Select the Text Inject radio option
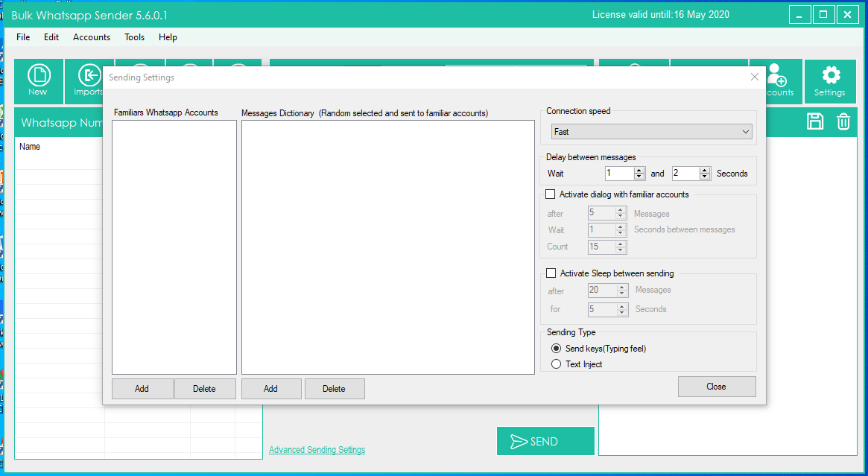Screen dimensions: 868x476 tap(556, 364)
